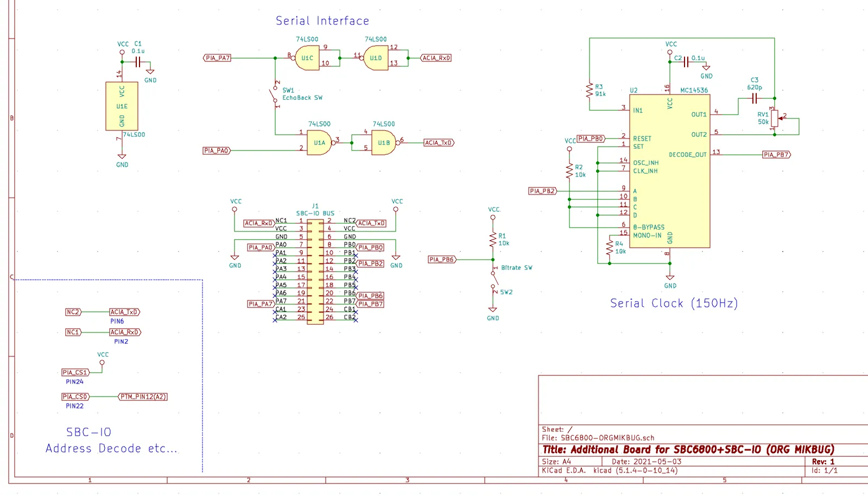
Task: Select the U1D NAND gate symbol
Action: [376, 58]
